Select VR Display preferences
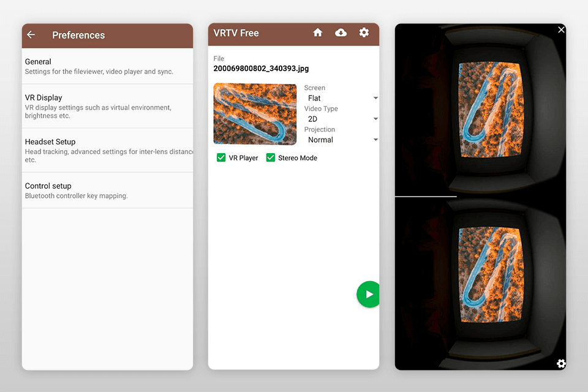Screen dimensions: 588x392 coord(107,106)
